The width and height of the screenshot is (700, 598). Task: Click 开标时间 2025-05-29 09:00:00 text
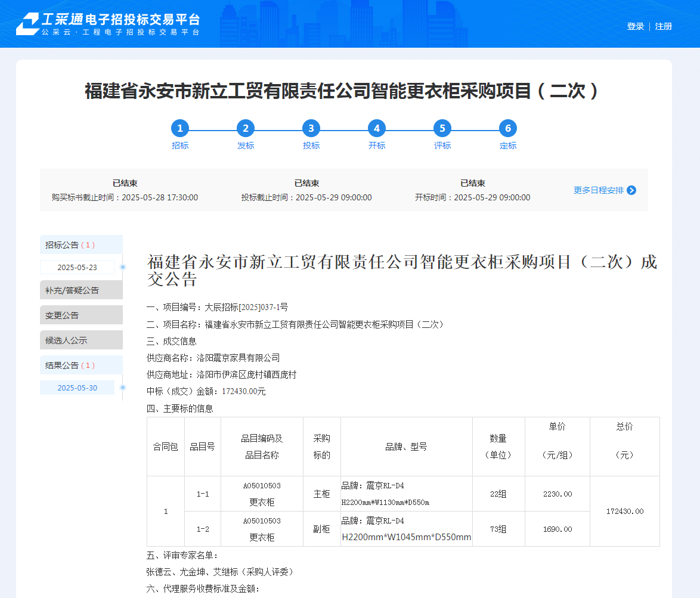(472, 197)
